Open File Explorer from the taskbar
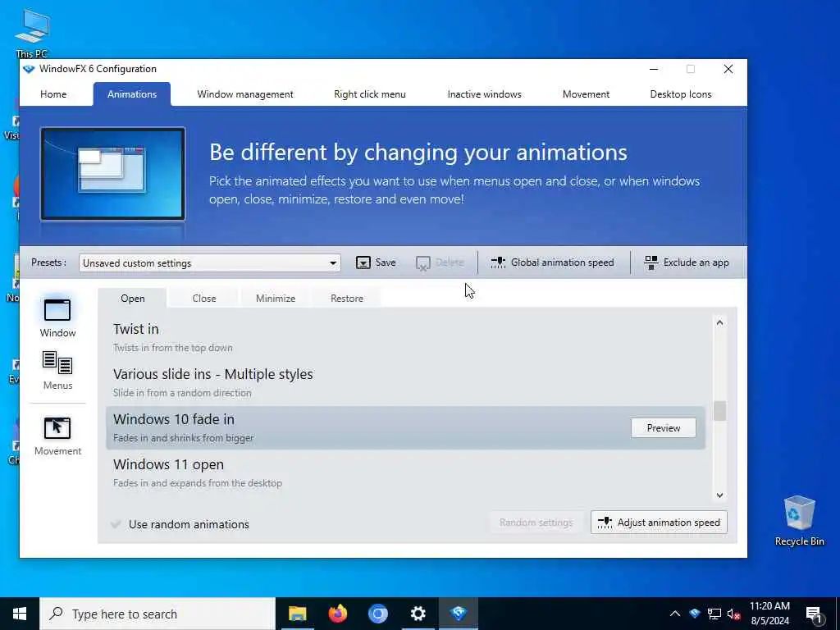This screenshot has width=840, height=630. tap(297, 614)
